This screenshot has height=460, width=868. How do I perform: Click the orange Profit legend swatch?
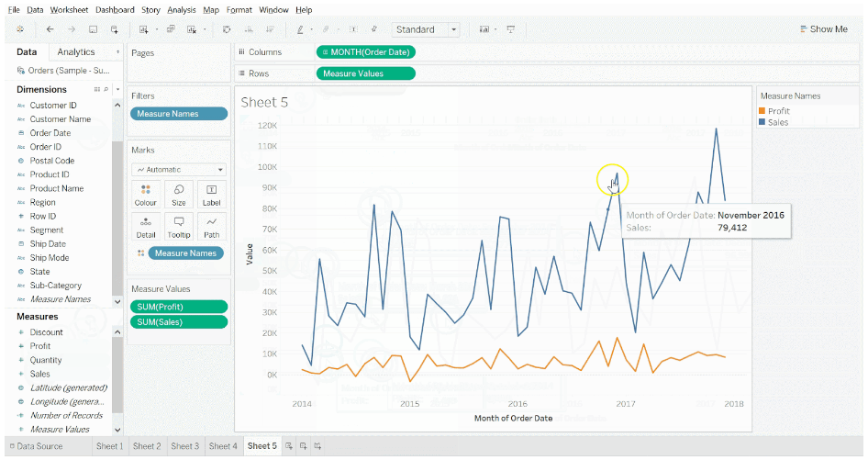click(x=762, y=111)
